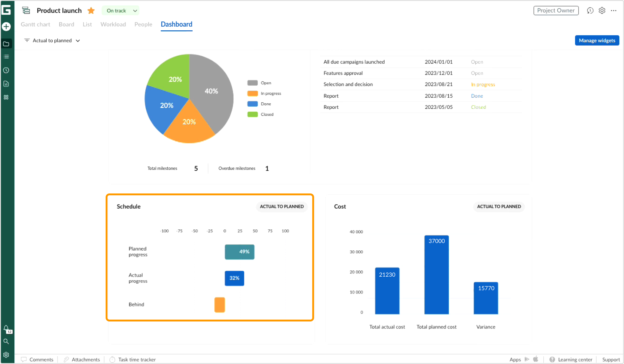
Task: Open project history via clock icon
Action: pos(590,11)
